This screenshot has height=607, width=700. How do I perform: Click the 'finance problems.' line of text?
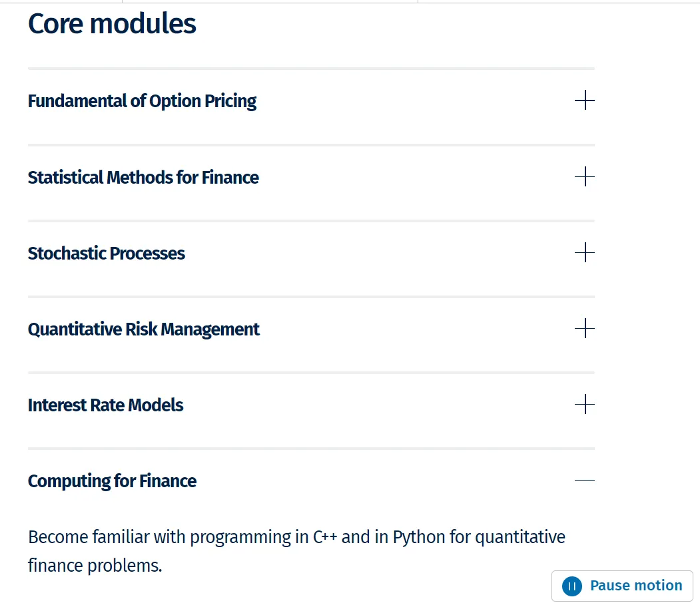click(95, 566)
